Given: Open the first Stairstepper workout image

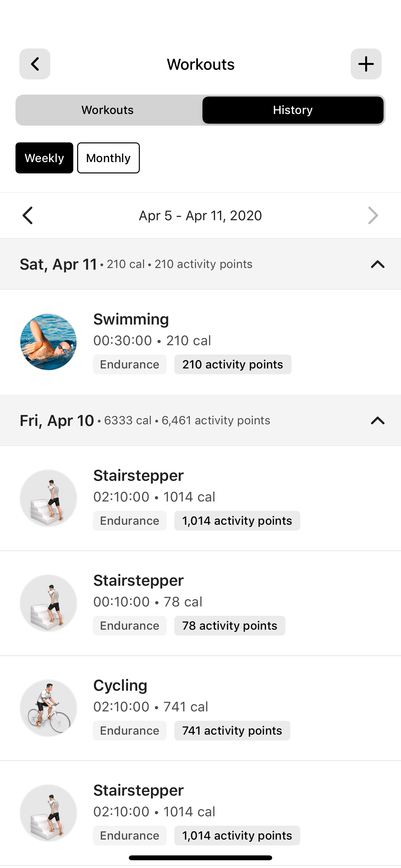Looking at the screenshot, I should point(48,498).
